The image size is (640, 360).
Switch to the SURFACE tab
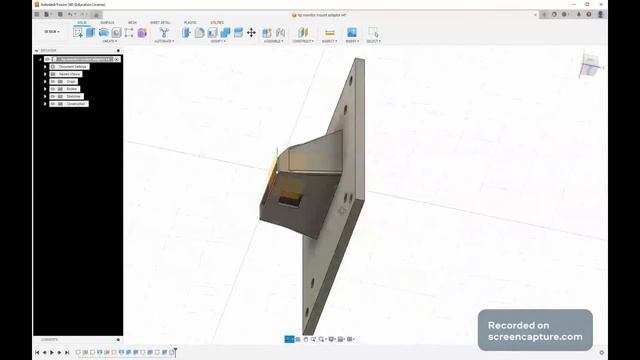(x=107, y=22)
